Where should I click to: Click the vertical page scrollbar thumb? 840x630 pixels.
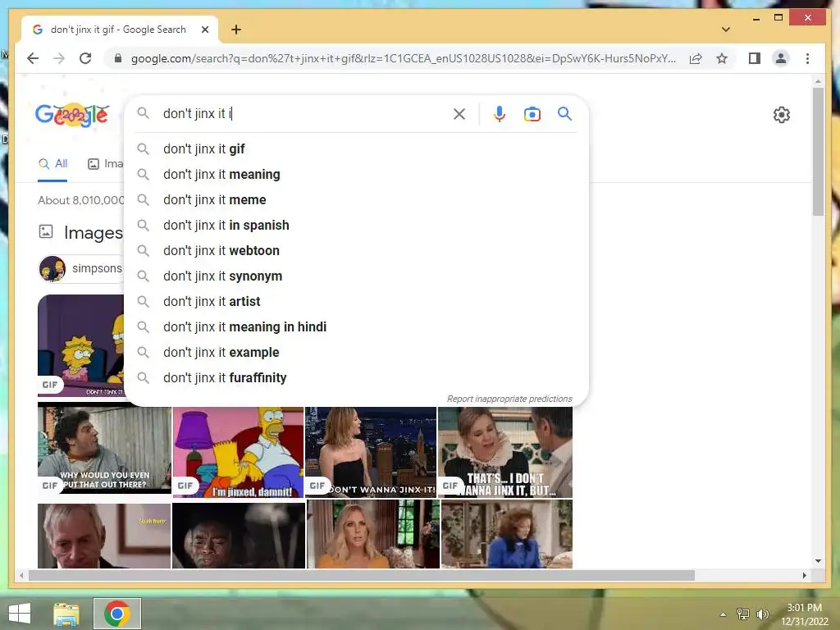(x=818, y=152)
